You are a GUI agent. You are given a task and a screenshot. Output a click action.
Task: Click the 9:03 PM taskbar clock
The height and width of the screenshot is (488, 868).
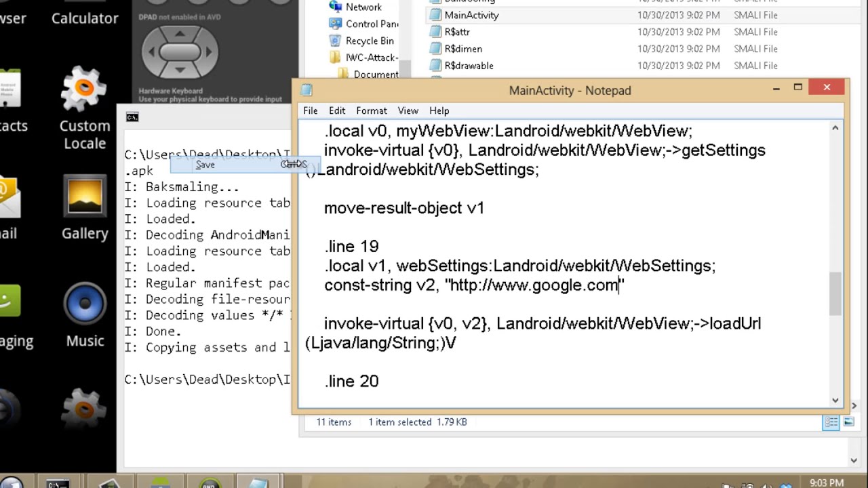click(827, 483)
